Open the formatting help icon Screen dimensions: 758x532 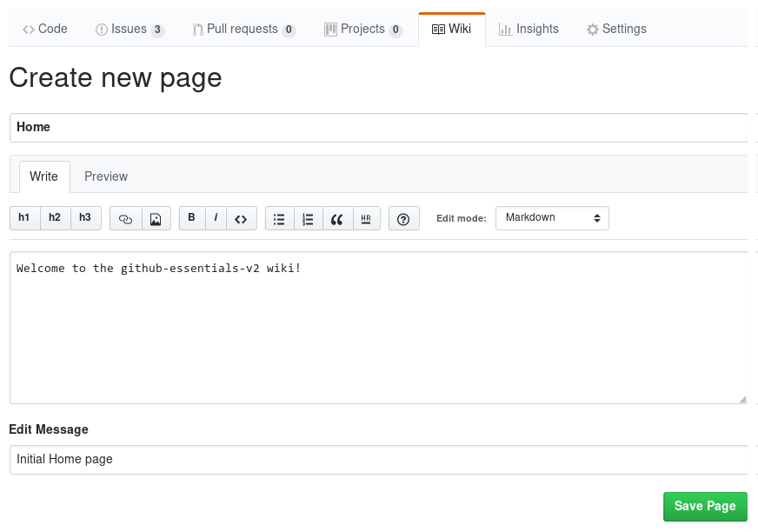(x=403, y=219)
